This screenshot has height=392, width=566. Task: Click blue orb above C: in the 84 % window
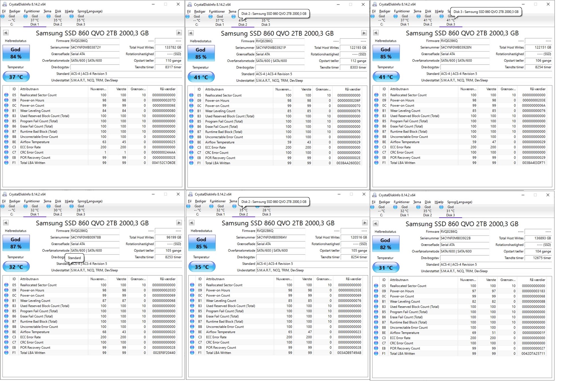3,16
